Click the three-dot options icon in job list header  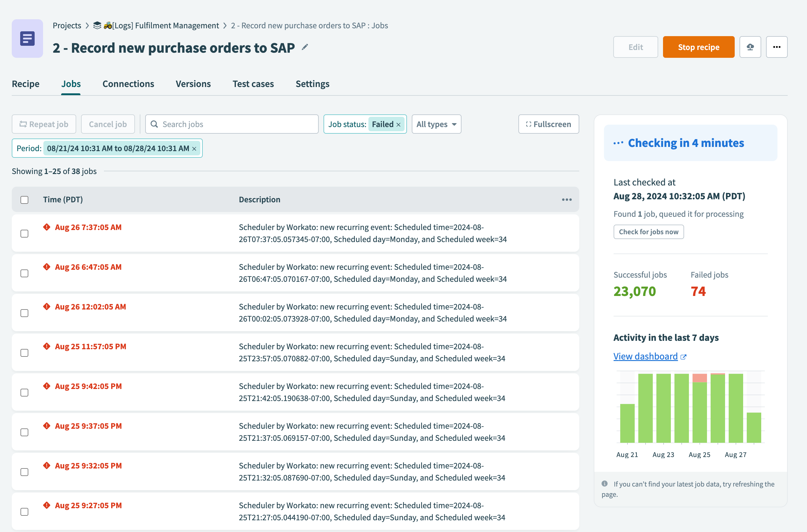pos(567,199)
